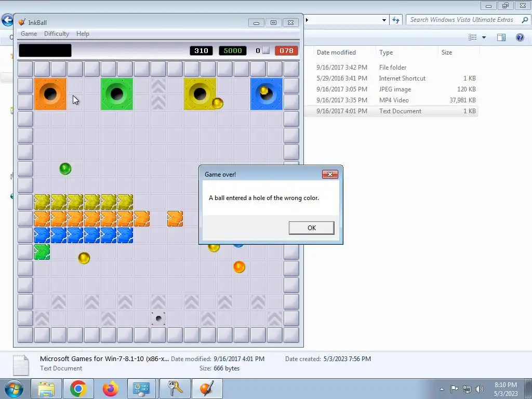Select the JPEG image row

[x=391, y=89]
